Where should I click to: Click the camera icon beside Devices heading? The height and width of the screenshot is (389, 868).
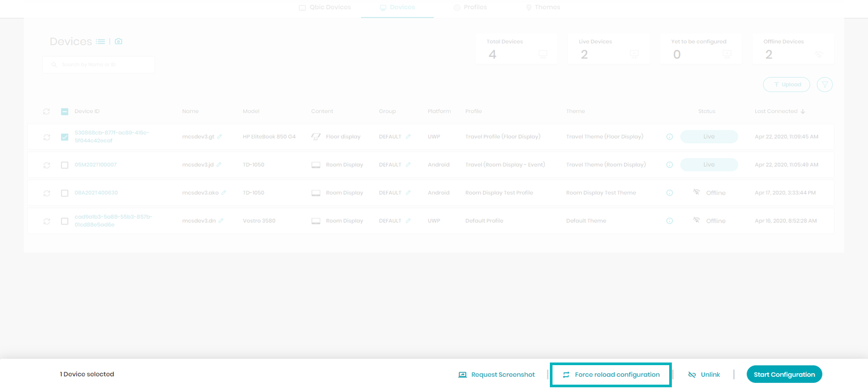pos(118,41)
